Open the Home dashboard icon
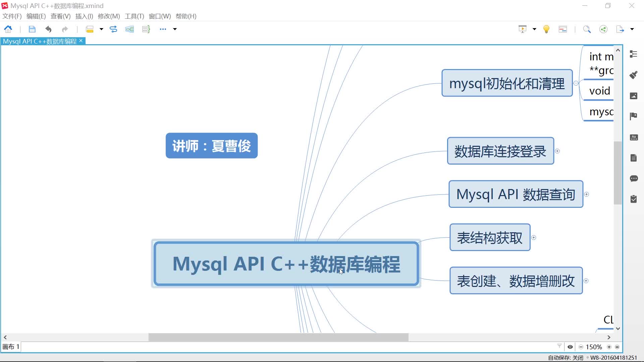This screenshot has height=362, width=644. [8, 29]
